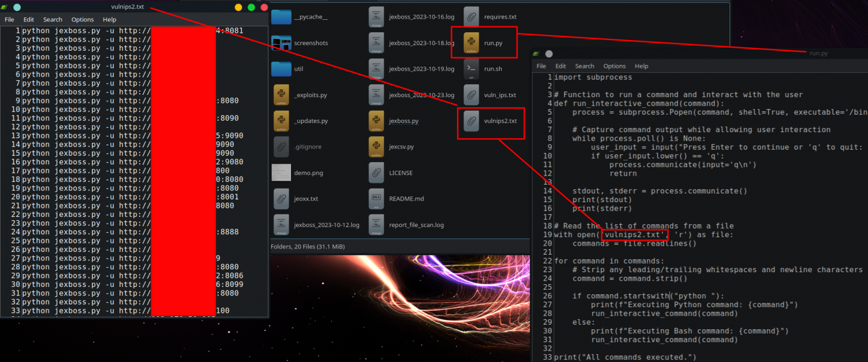
Task: Open the screenshots folder
Action: [x=281, y=42]
